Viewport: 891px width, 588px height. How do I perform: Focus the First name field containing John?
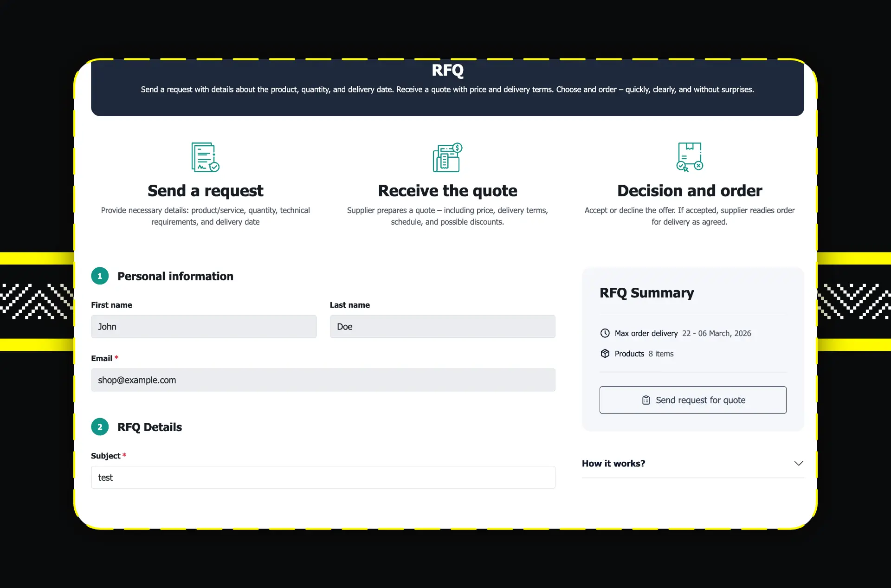[x=204, y=327]
